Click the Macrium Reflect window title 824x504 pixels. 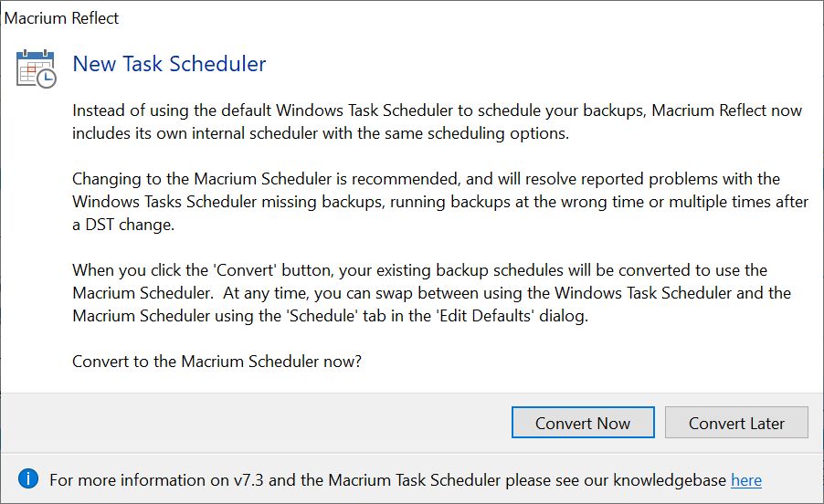pyautogui.click(x=61, y=18)
